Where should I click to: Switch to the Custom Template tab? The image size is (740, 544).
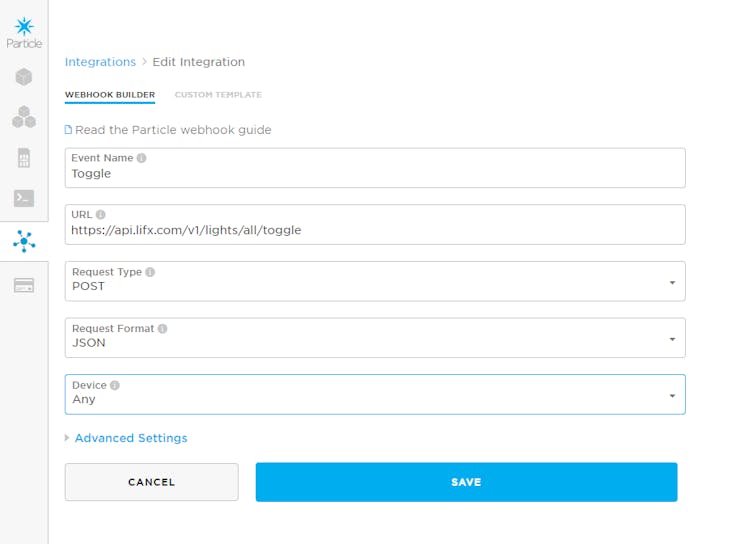pos(218,94)
